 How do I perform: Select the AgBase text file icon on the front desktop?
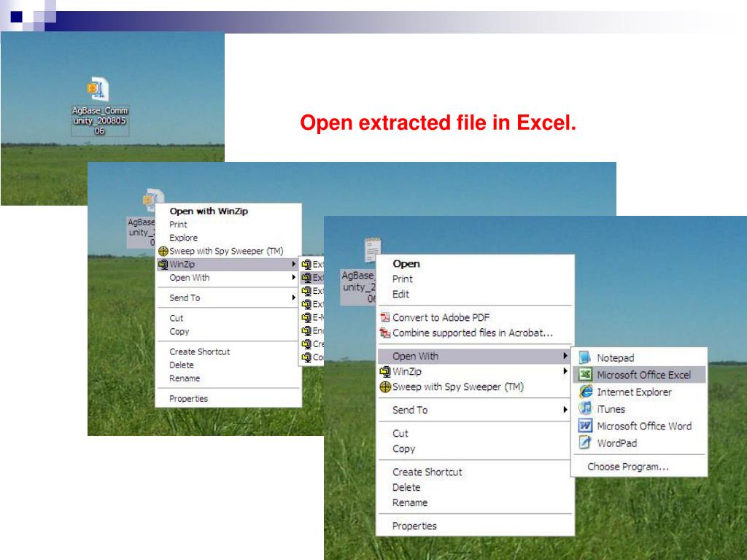tap(373, 250)
